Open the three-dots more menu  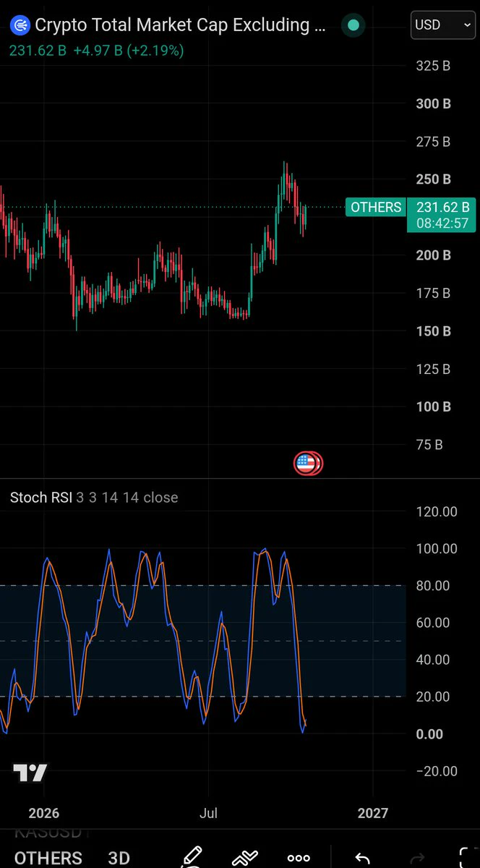coord(299,858)
